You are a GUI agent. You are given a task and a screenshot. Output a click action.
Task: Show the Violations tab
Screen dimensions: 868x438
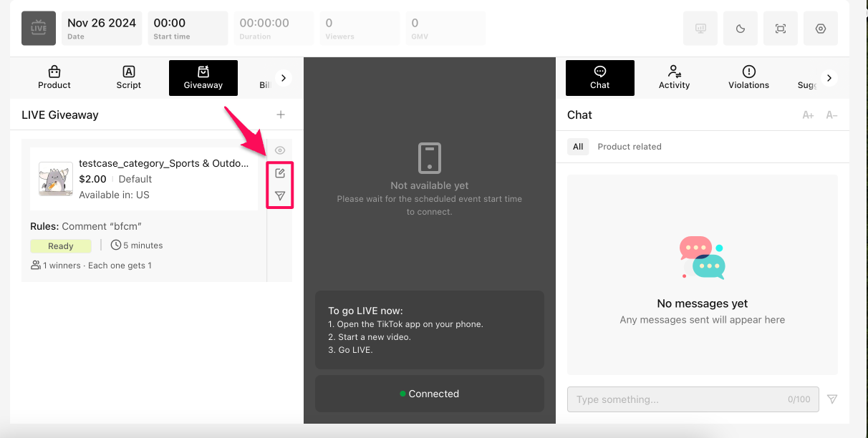point(748,78)
